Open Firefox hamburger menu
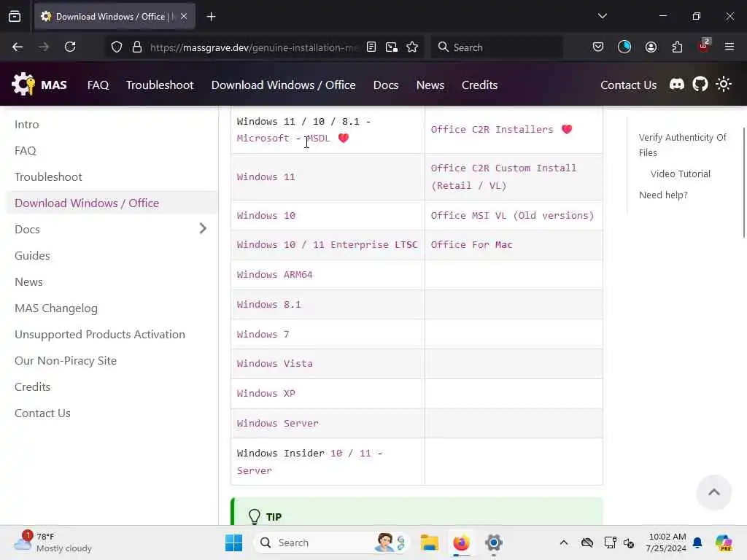The height and width of the screenshot is (560, 747). (x=729, y=47)
